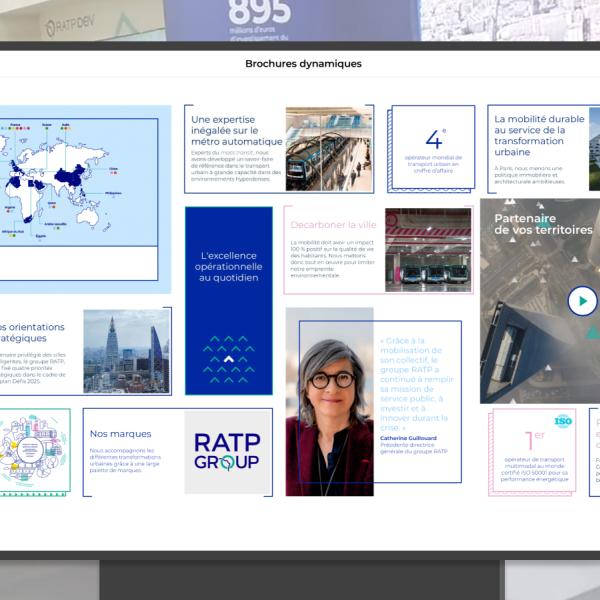Click the 'Brochures dynamiques' page heading

(303, 64)
